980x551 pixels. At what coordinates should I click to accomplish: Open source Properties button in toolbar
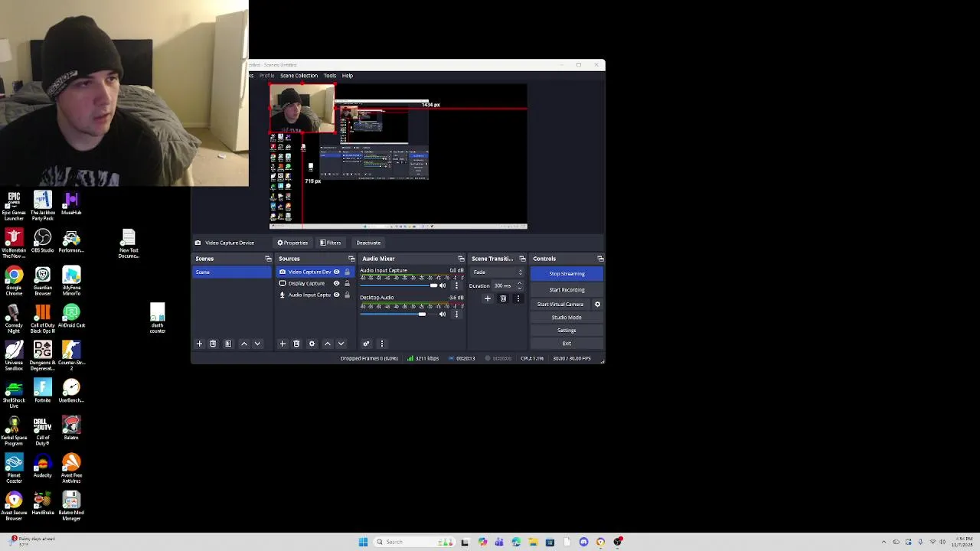(292, 243)
